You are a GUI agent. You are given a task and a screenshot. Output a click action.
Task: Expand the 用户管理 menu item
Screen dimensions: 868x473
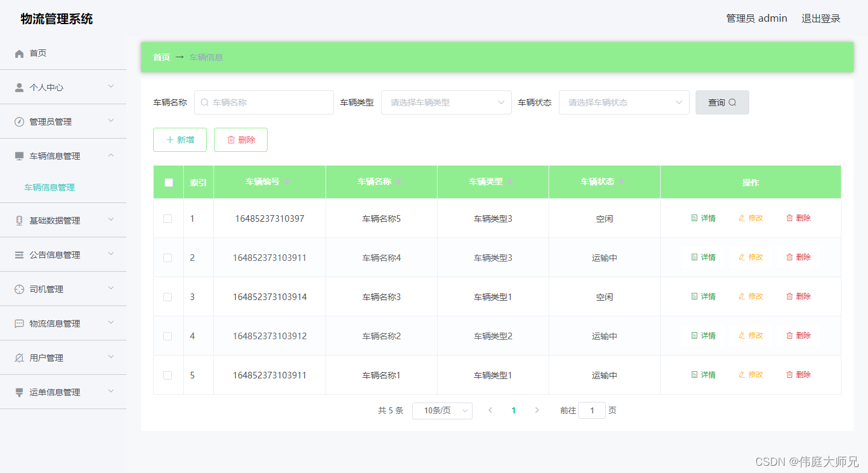(63, 358)
